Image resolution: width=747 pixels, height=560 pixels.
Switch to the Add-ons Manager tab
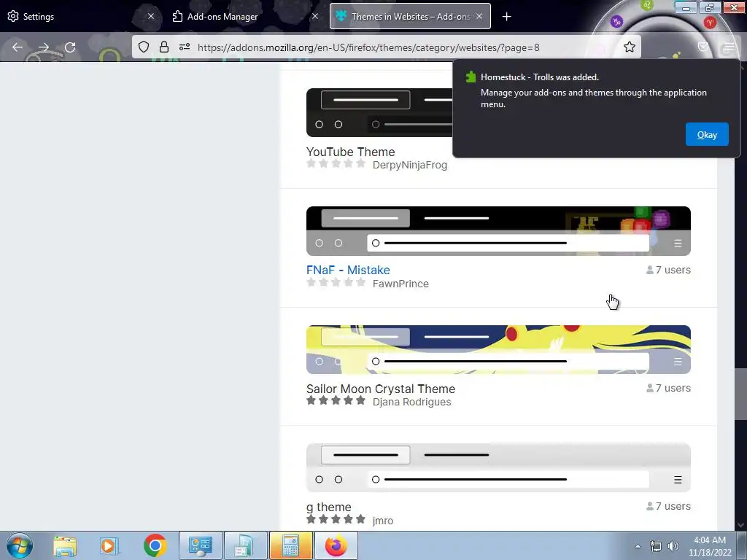pyautogui.click(x=245, y=16)
